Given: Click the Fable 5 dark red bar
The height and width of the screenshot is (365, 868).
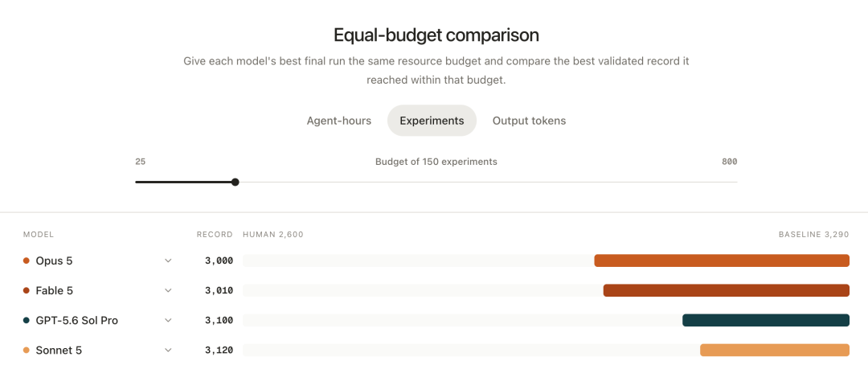Looking at the screenshot, I should [x=727, y=291].
